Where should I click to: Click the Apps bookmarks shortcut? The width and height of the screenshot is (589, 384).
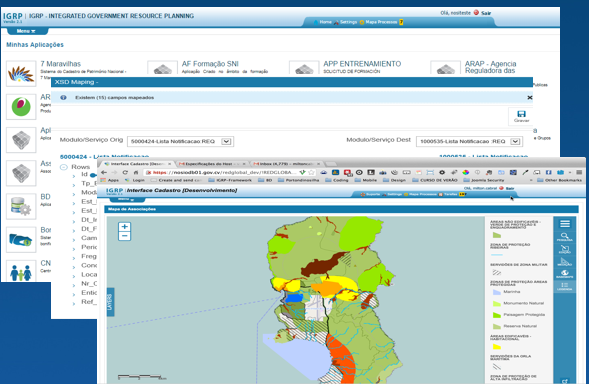pyautogui.click(x=110, y=180)
